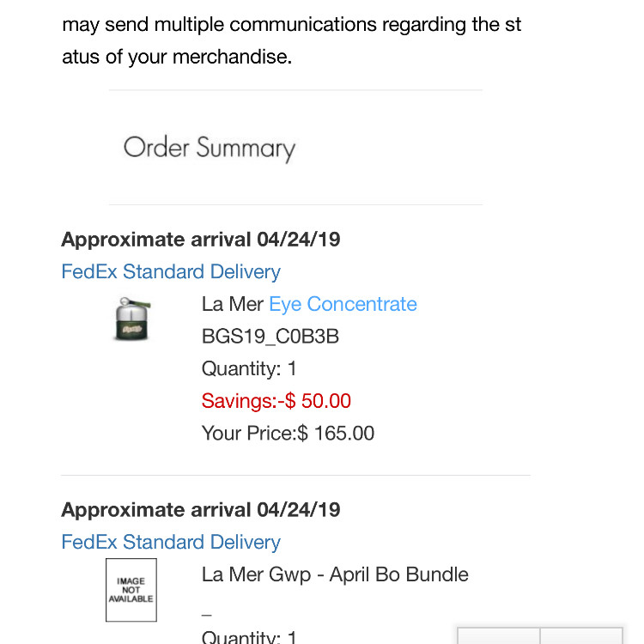Click the left blank button at bottom right
Image resolution: width=644 pixels, height=644 pixels.
pyautogui.click(x=499, y=635)
